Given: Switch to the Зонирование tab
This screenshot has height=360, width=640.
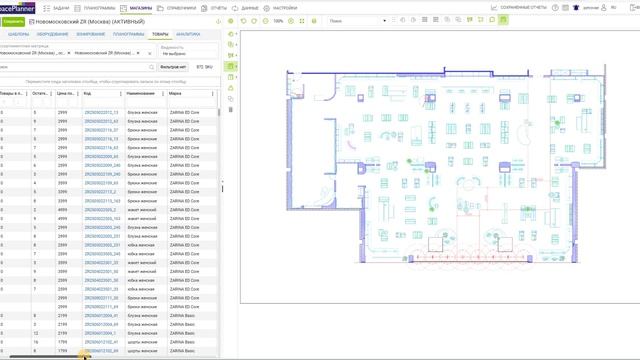Looking at the screenshot, I should (91, 34).
